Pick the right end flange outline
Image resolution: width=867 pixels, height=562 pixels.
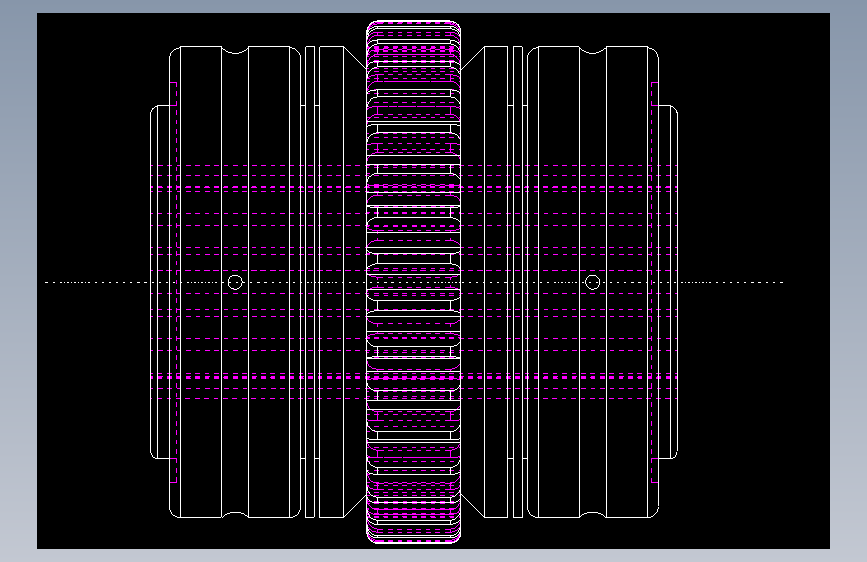click(x=668, y=282)
